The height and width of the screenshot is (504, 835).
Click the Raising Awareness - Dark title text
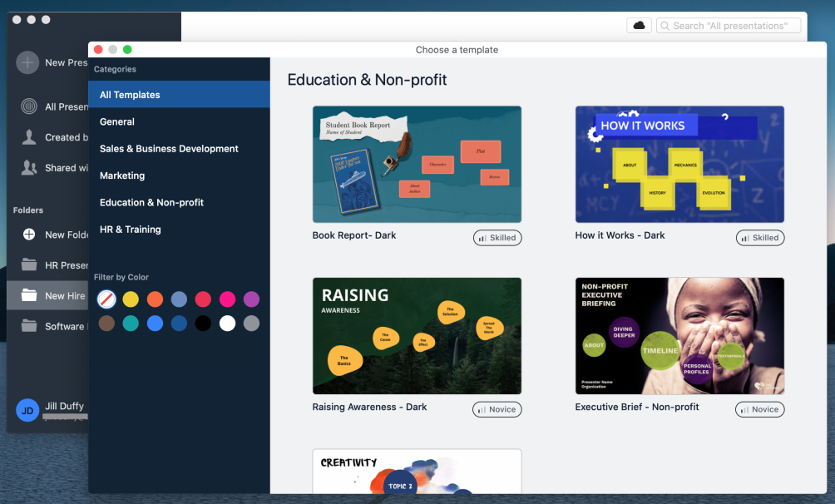tap(369, 407)
